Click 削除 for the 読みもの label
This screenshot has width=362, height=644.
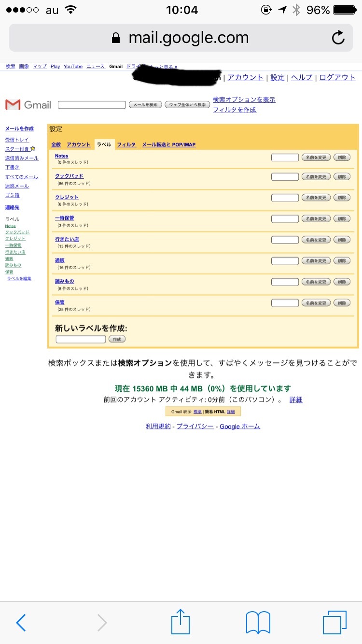coord(342,282)
